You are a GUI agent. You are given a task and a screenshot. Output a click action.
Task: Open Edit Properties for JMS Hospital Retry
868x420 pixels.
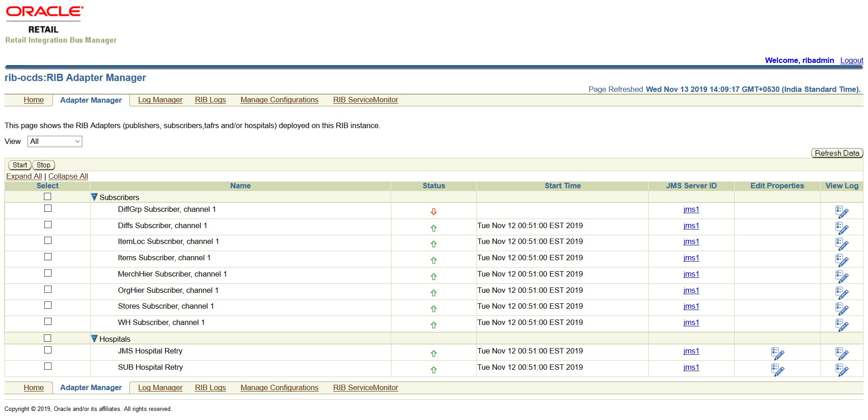click(777, 353)
